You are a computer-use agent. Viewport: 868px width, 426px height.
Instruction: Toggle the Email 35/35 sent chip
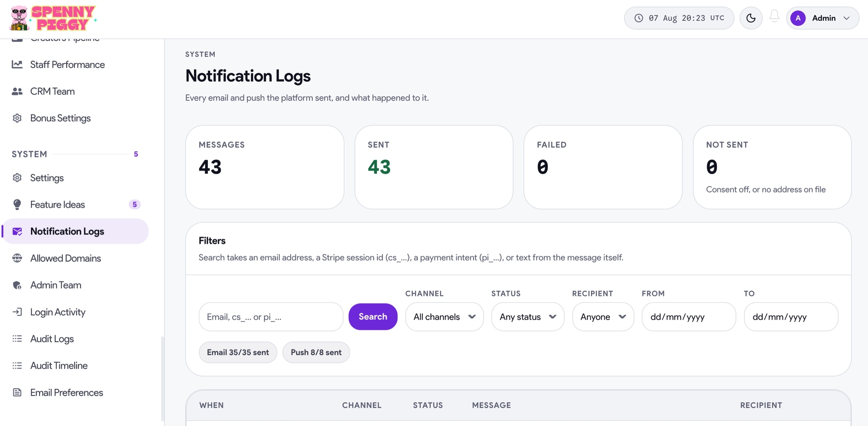238,352
